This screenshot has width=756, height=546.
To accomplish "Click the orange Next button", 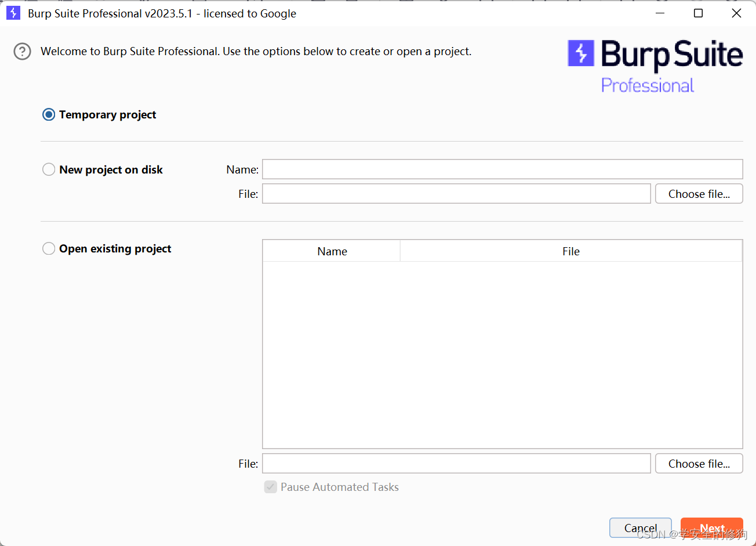I will tap(712, 528).
